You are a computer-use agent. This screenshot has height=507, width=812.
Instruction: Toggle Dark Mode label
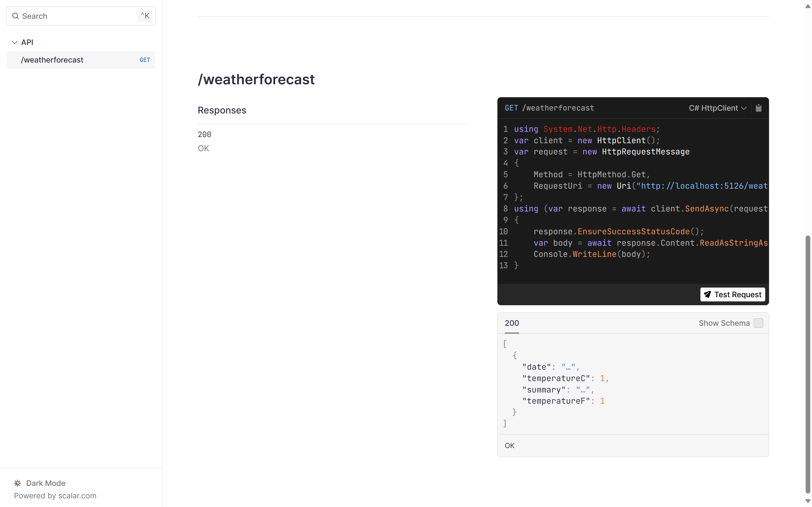click(x=46, y=483)
